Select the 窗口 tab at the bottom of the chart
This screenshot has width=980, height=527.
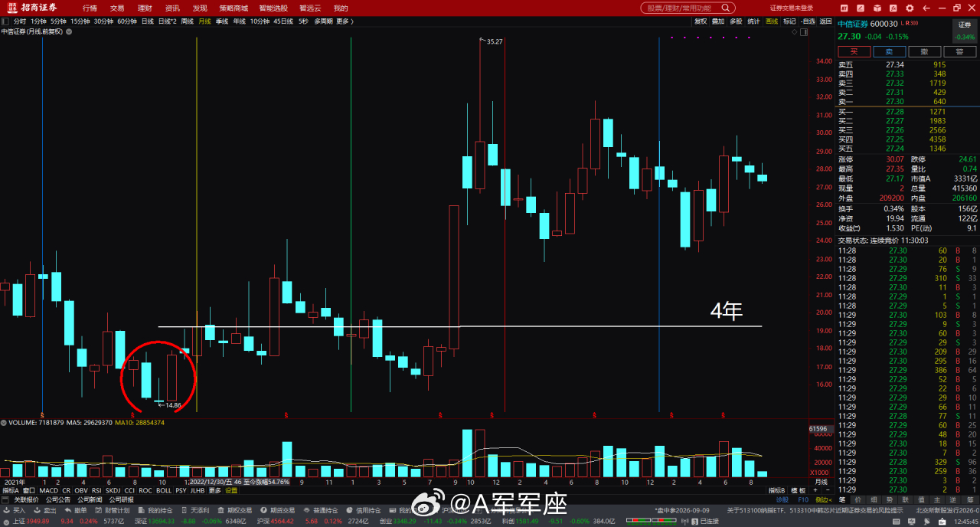[x=29, y=490]
